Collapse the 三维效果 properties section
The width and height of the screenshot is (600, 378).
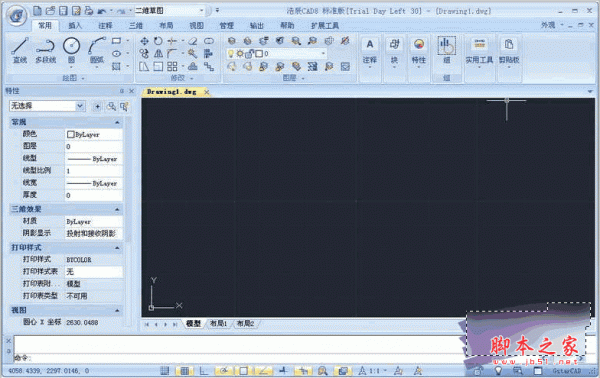tap(117, 209)
